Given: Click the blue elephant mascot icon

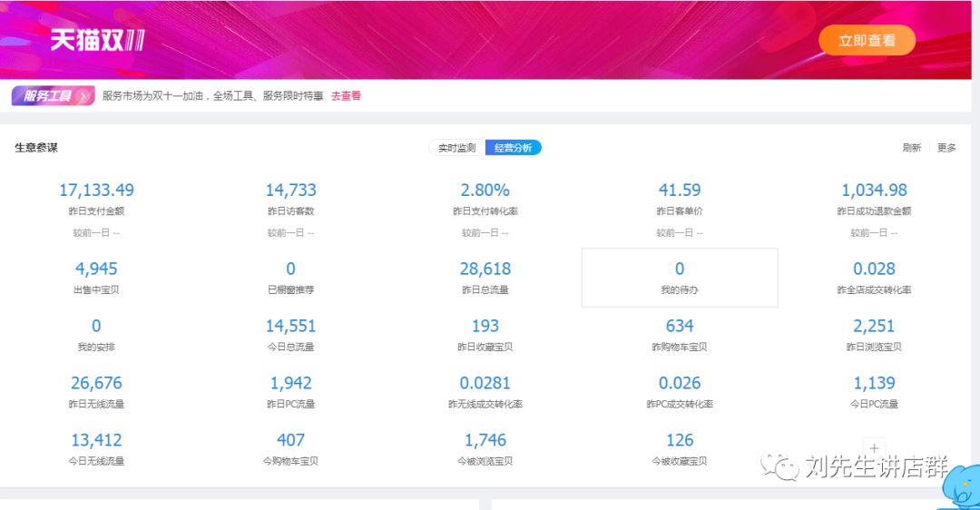Looking at the screenshot, I should point(961,487).
